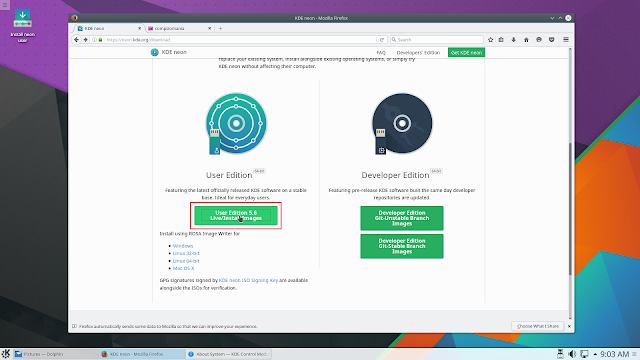Open the Linux 32-bit link
Image resolution: width=640 pixels, height=360 pixels.
[x=186, y=253]
